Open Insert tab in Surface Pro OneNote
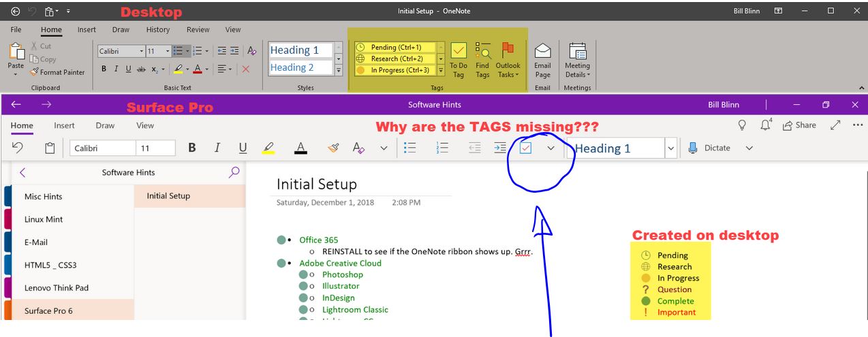The height and width of the screenshot is (337, 868). (65, 125)
